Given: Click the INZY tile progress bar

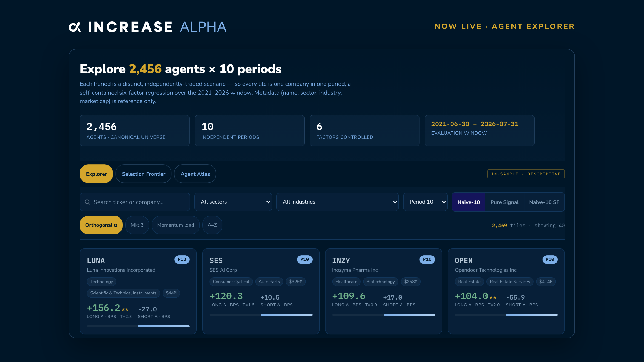Looking at the screenshot, I should click(383, 315).
